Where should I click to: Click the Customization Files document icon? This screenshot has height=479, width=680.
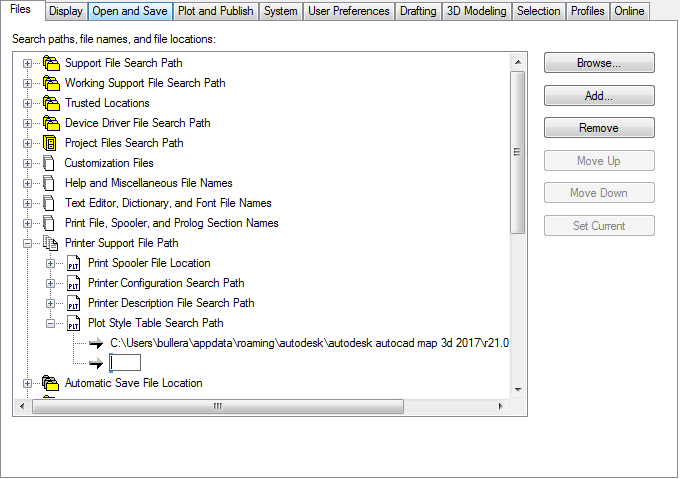[49, 163]
